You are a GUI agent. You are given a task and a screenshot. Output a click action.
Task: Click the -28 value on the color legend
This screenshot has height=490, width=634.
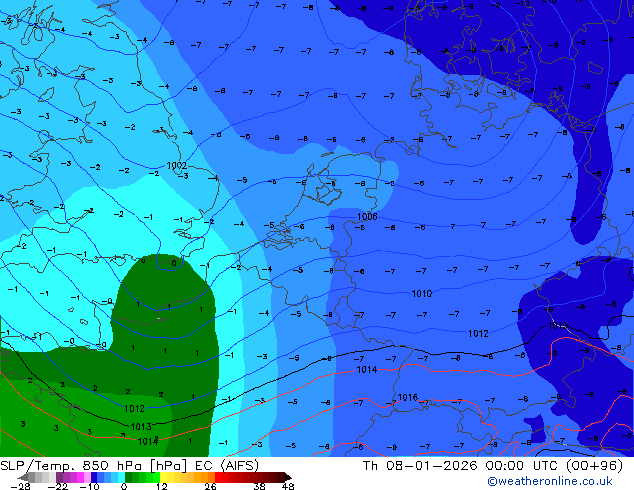coord(20,486)
